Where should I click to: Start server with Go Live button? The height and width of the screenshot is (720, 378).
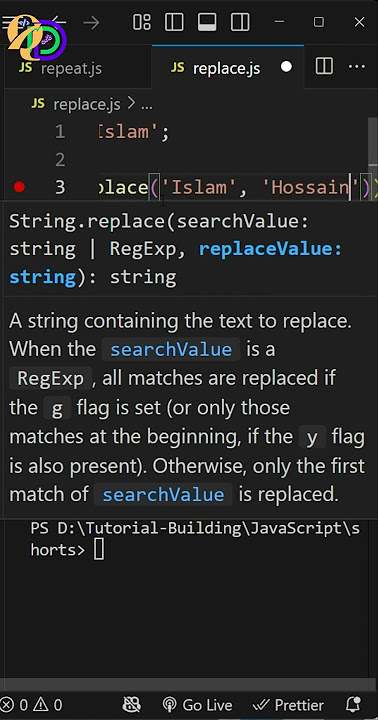(197, 705)
